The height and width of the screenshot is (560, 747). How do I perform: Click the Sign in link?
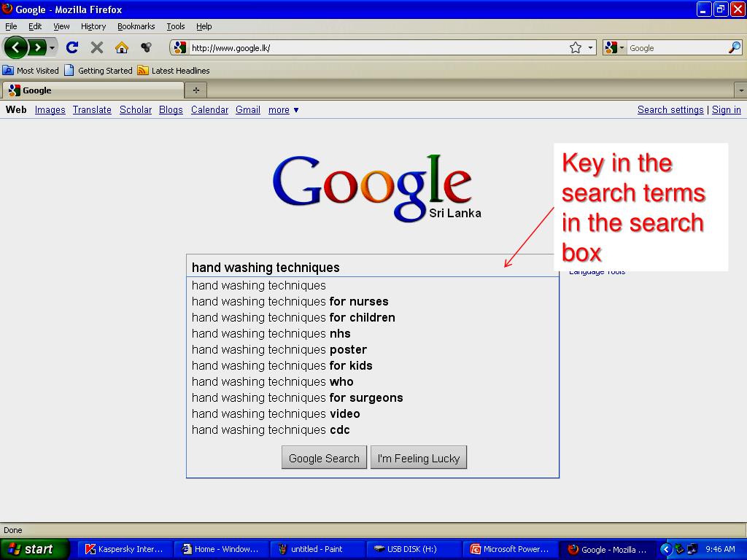click(726, 110)
